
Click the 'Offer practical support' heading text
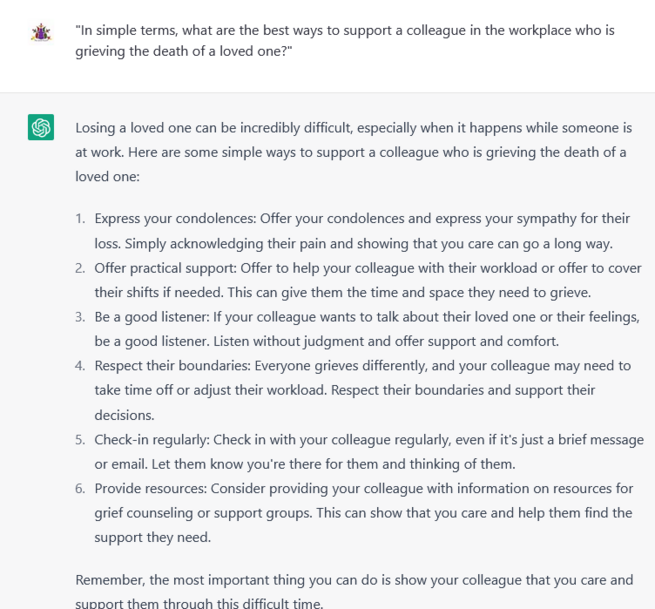coord(165,268)
